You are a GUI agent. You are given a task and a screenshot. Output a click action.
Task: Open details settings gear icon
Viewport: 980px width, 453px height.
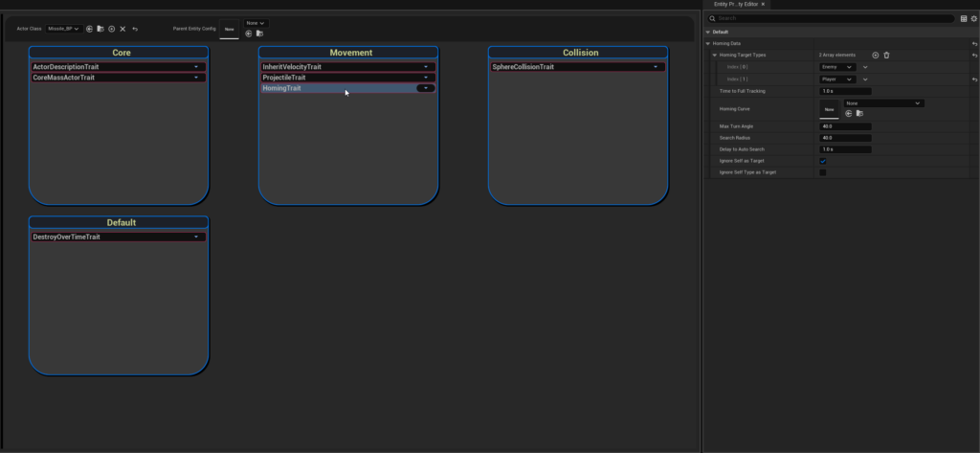[973, 18]
